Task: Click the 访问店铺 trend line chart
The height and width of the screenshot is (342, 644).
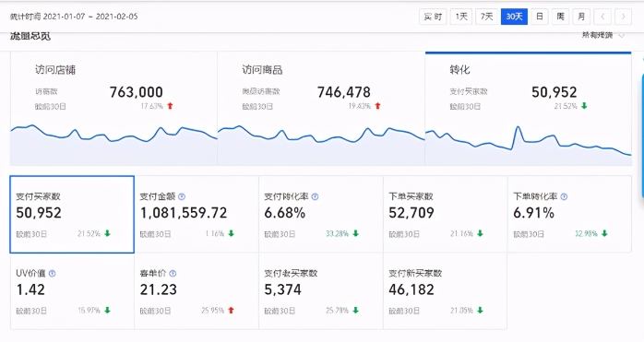Action: [x=113, y=145]
